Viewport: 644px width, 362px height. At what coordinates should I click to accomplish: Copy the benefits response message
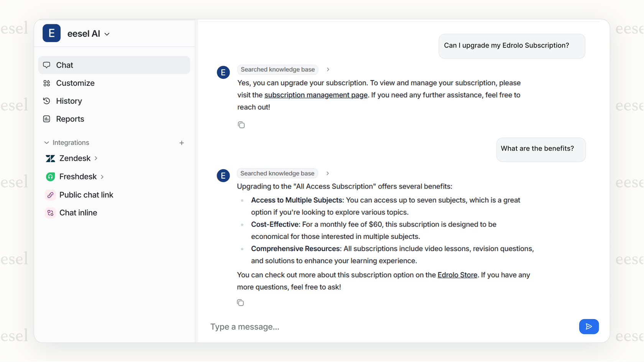tap(241, 302)
